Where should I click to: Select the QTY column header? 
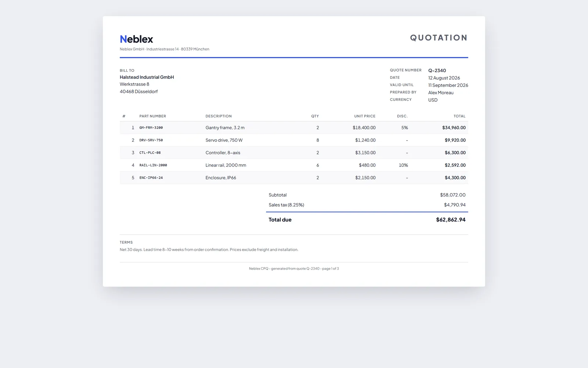pyautogui.click(x=315, y=116)
